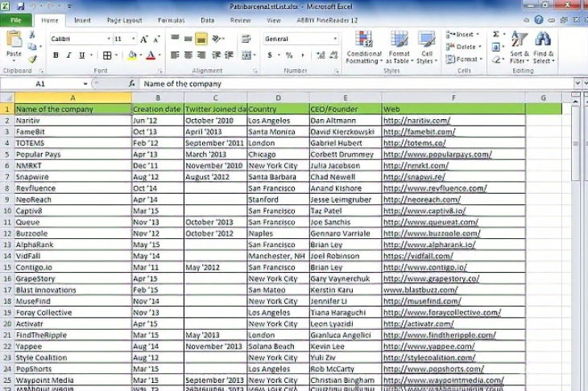Set Middle Align for cells
588x391 pixels.
click(188, 38)
